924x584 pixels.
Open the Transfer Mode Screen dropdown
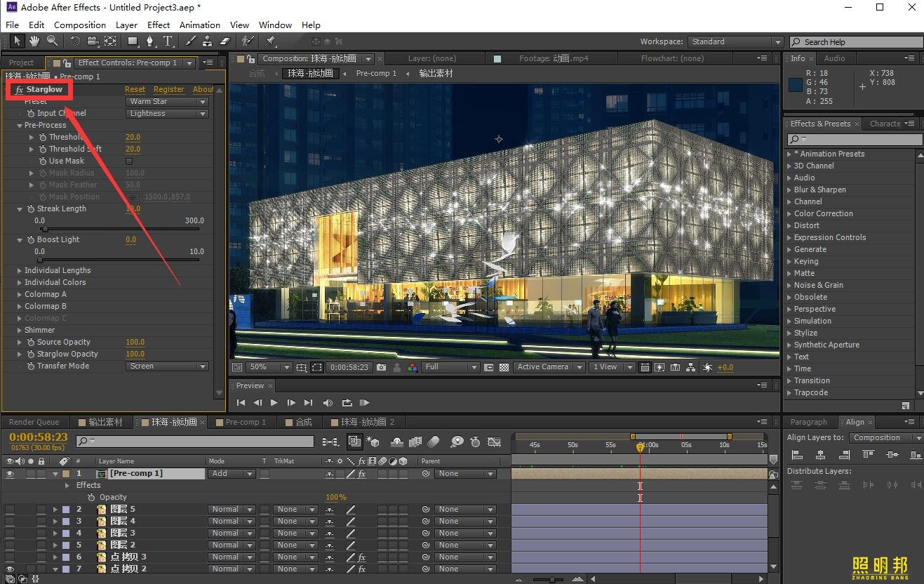click(167, 366)
